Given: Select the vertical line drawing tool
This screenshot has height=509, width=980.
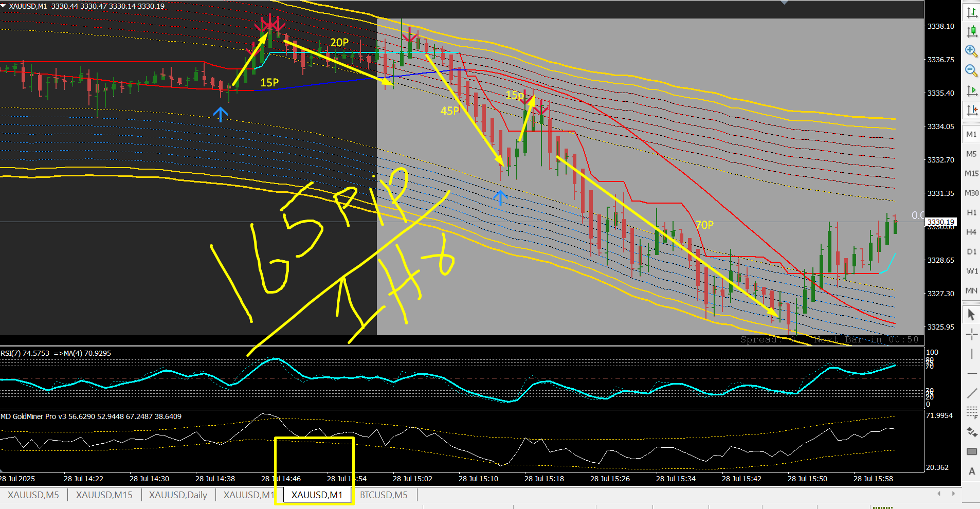Looking at the screenshot, I should click(971, 354).
